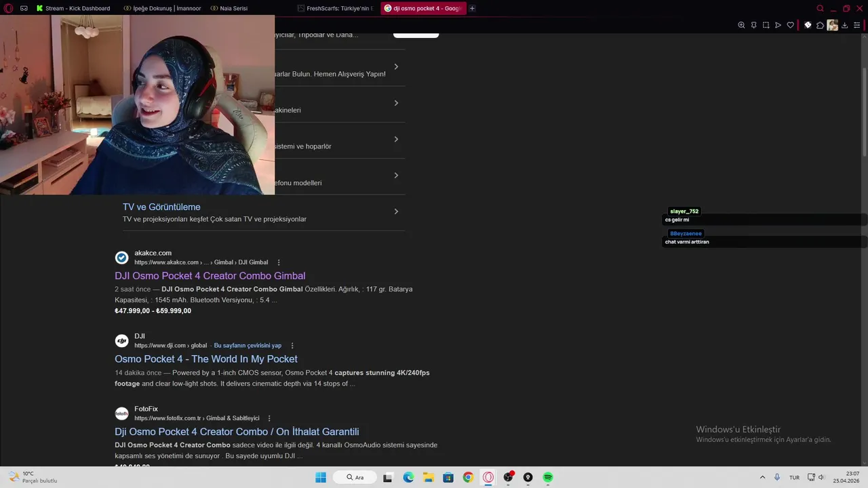The width and height of the screenshot is (868, 488).
Task: Open Dji Osmo Pocket 4 Creator Combo FotoFix result
Action: [237, 432]
